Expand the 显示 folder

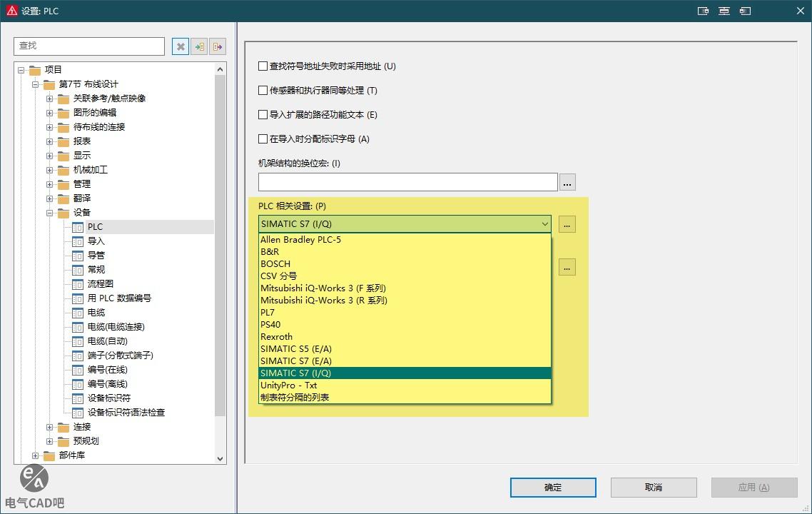pyautogui.click(x=50, y=156)
